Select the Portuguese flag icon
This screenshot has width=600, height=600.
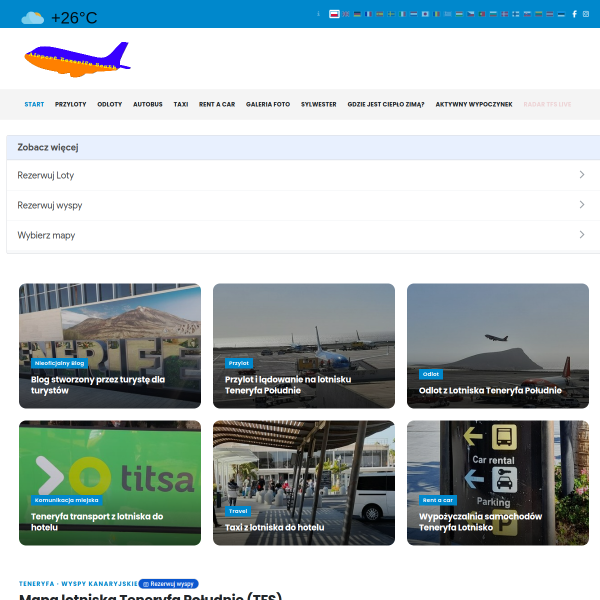click(x=482, y=14)
